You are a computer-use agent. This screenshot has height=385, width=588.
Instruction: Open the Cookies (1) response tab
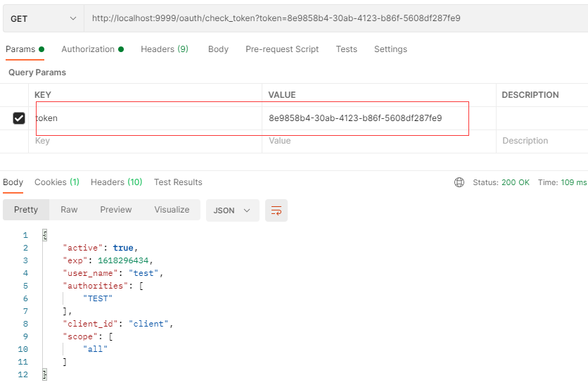point(57,182)
